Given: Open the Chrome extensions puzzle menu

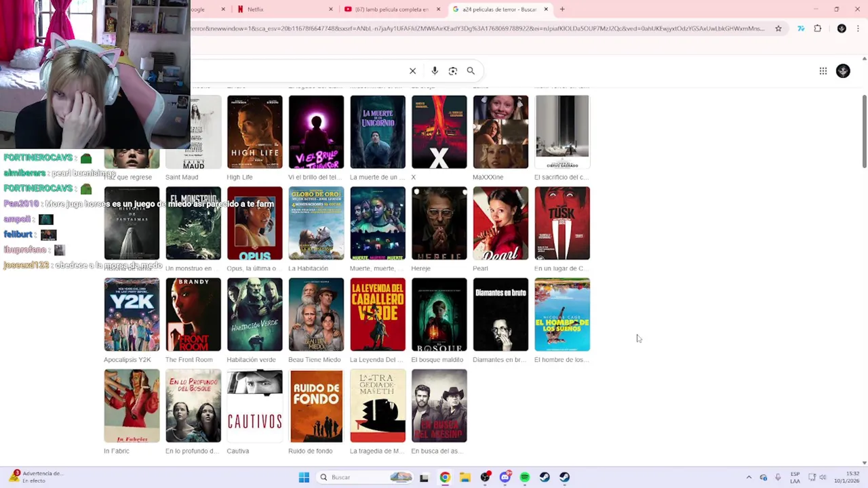Looking at the screenshot, I should pyautogui.click(x=817, y=28).
